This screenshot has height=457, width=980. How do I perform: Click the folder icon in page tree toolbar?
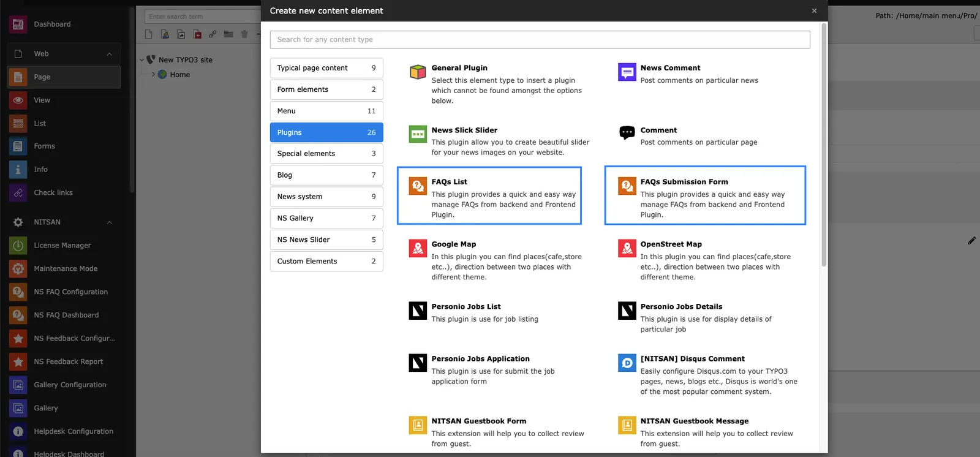pyautogui.click(x=228, y=34)
